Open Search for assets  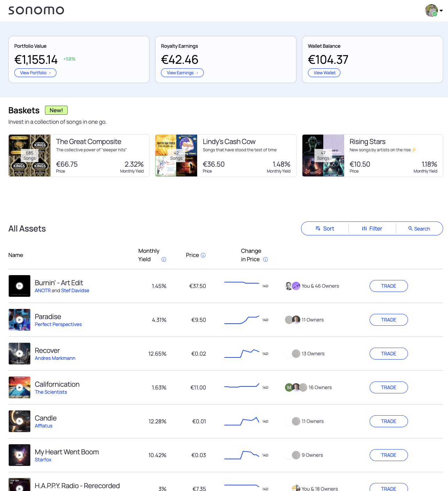coord(419,229)
